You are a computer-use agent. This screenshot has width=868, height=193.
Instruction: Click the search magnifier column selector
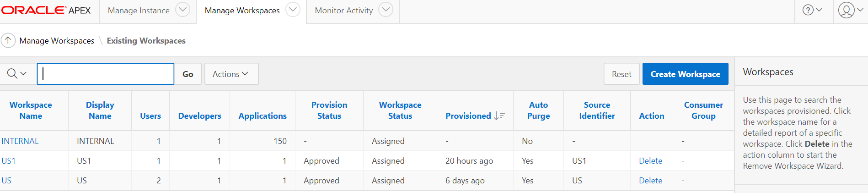(x=17, y=74)
